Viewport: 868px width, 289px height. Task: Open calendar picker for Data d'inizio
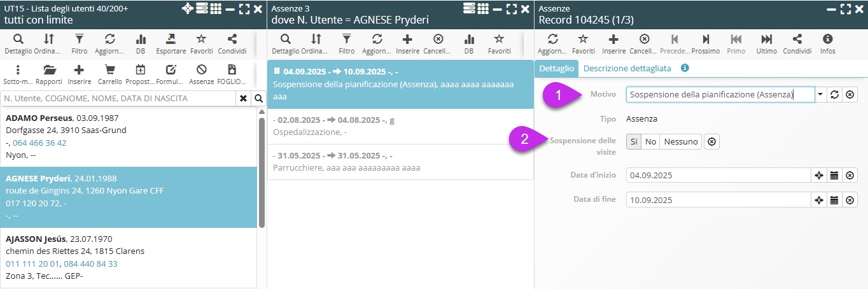834,176
